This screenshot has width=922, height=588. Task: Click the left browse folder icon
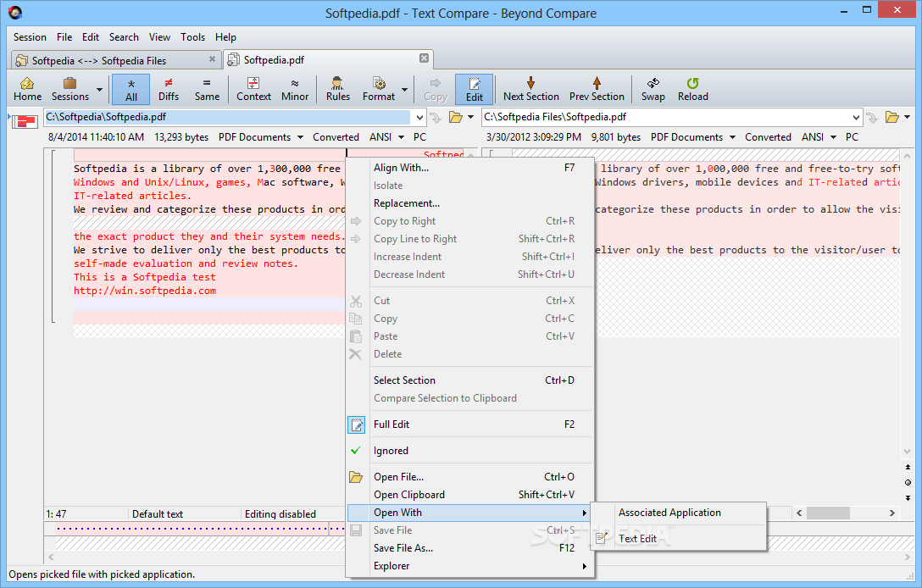[456, 117]
